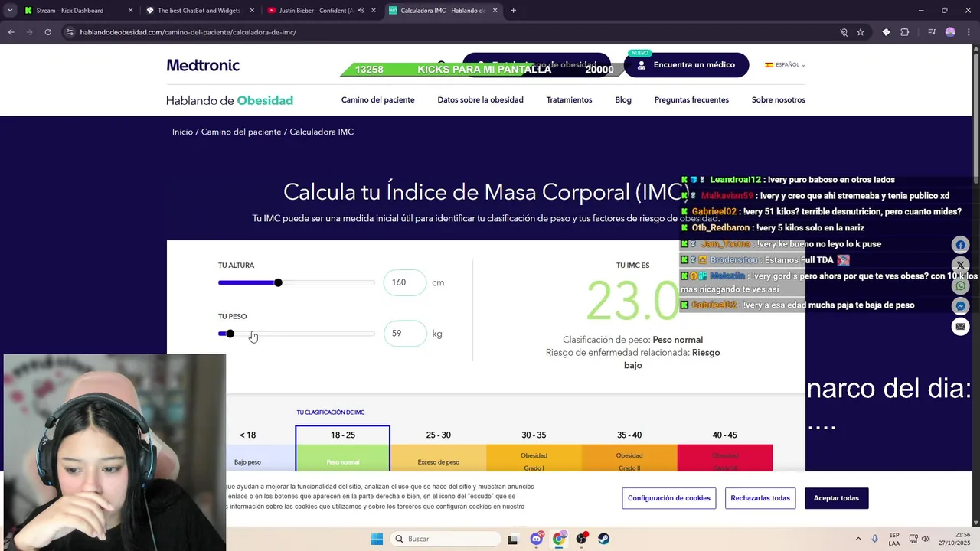The height and width of the screenshot is (551, 980).
Task: Bookmark this page with the star
Action: click(861, 32)
